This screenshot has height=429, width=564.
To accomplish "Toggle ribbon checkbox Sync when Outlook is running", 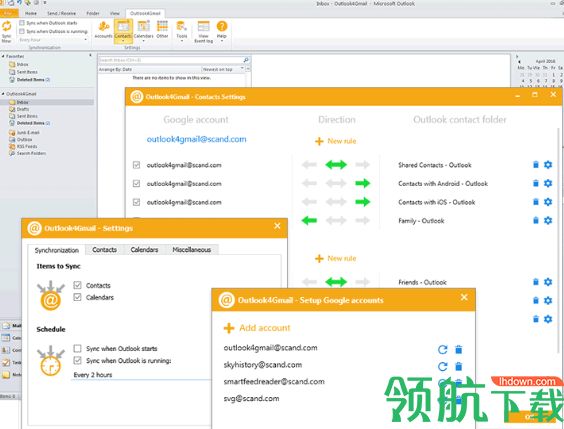I will (22, 32).
